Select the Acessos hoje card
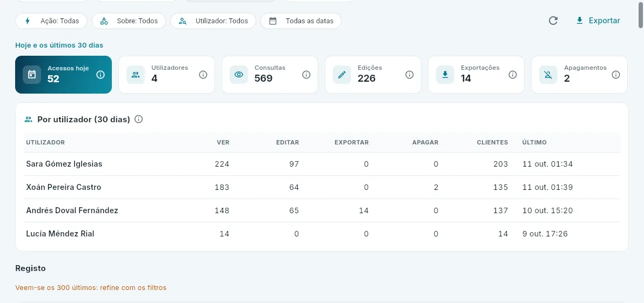Viewport: 644px width, 303px height. (x=64, y=75)
